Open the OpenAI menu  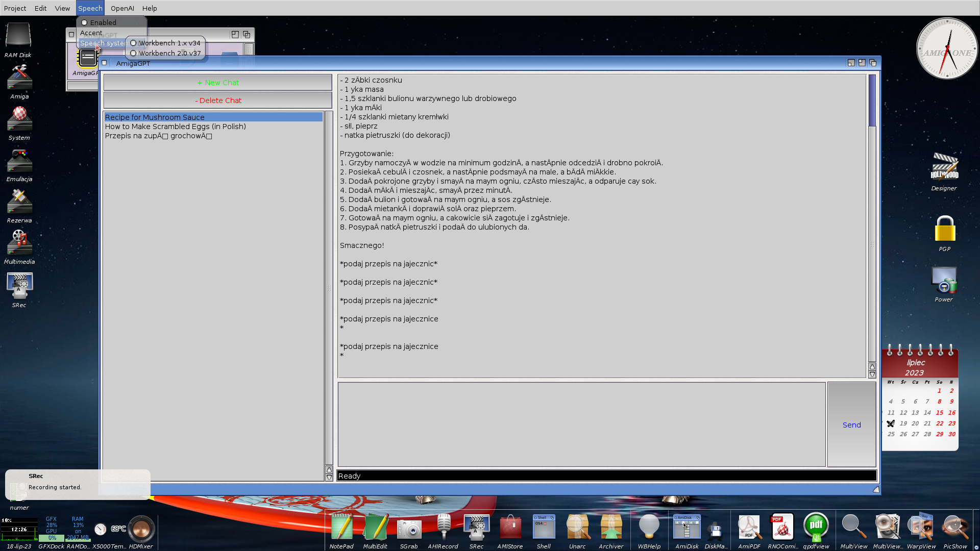(x=122, y=8)
